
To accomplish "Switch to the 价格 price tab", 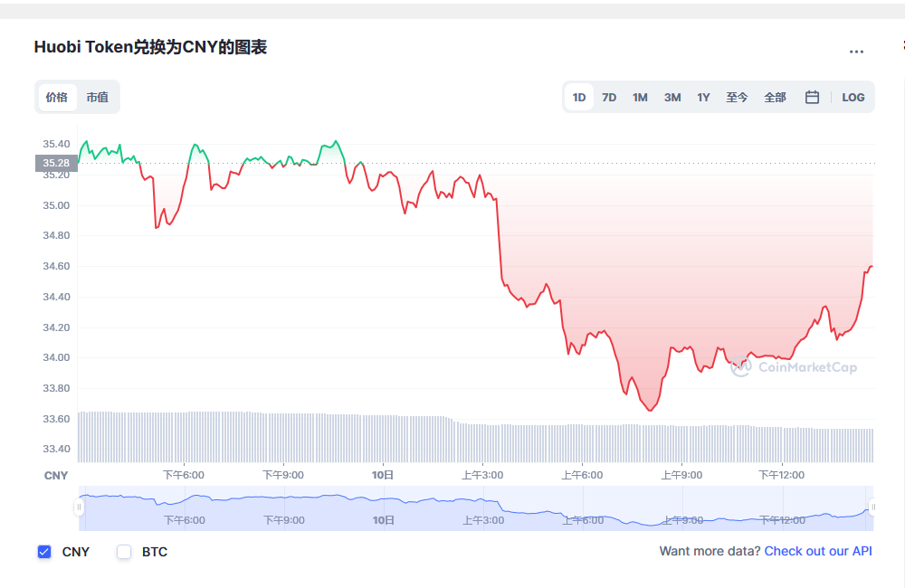I will coord(57,97).
